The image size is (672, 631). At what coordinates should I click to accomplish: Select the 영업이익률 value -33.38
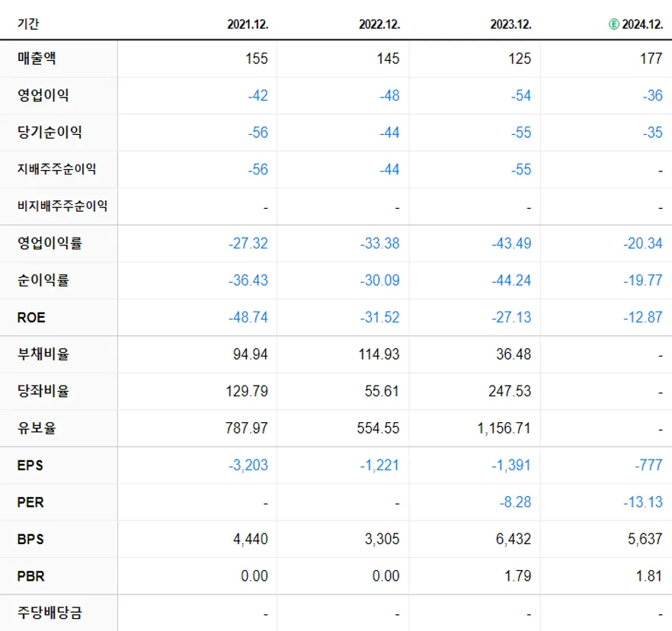[x=379, y=244]
